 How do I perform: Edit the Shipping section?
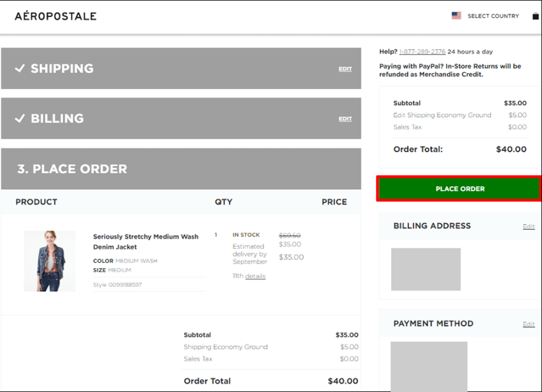point(345,68)
